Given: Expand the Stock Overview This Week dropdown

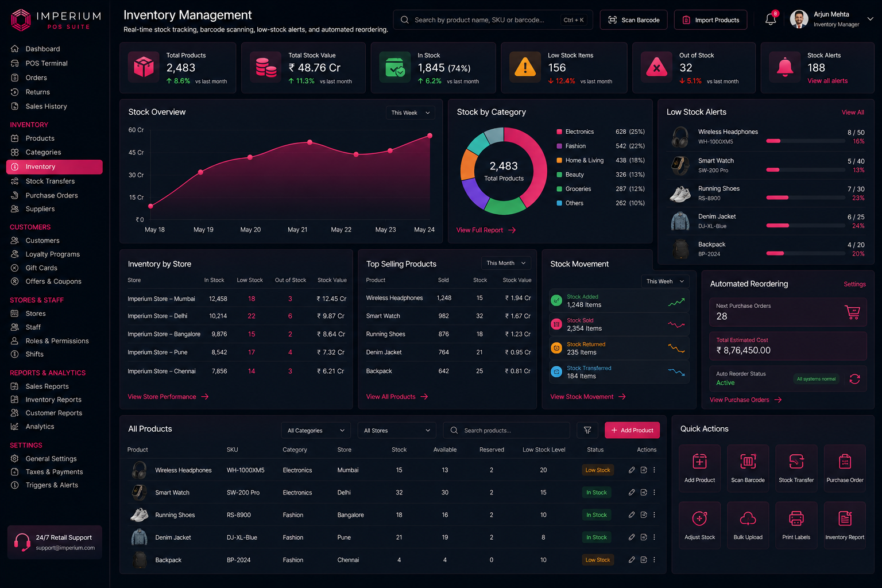Looking at the screenshot, I should tap(410, 113).
